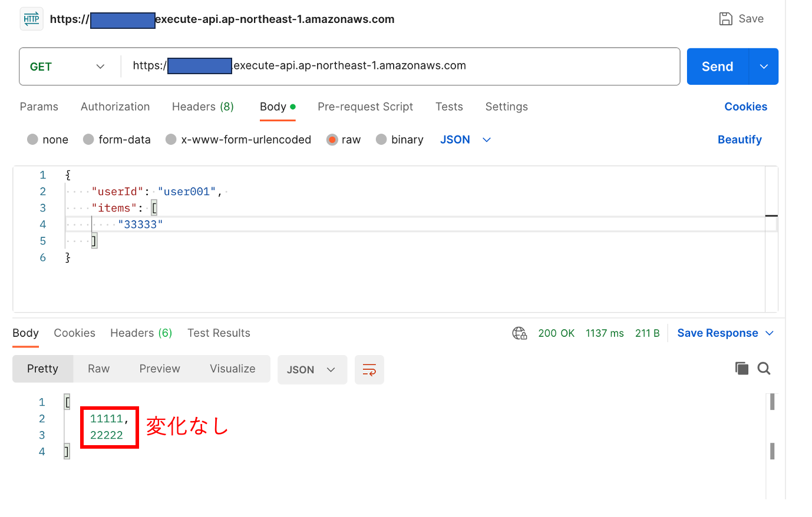This screenshot has height=517, width=812.
Task: Click the request URL input field
Action: pyautogui.click(x=401, y=66)
